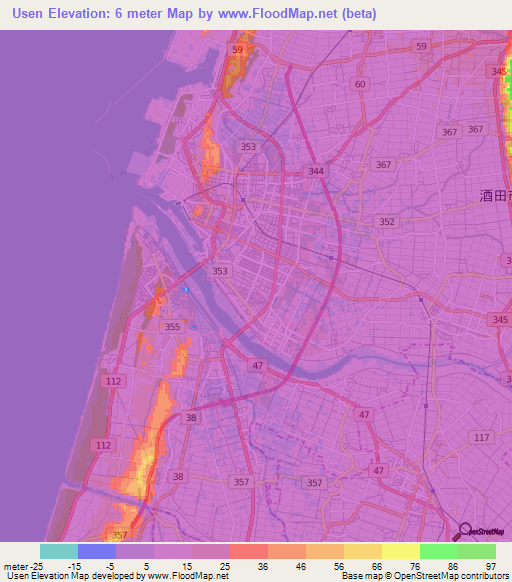Click the 酒田市 city label
512x582 pixels.
tap(495, 196)
